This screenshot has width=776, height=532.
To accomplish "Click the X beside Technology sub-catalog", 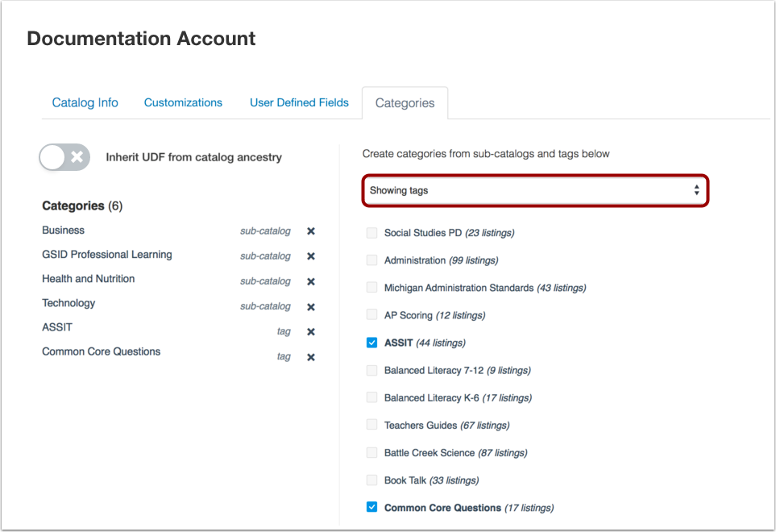I will [x=310, y=307].
